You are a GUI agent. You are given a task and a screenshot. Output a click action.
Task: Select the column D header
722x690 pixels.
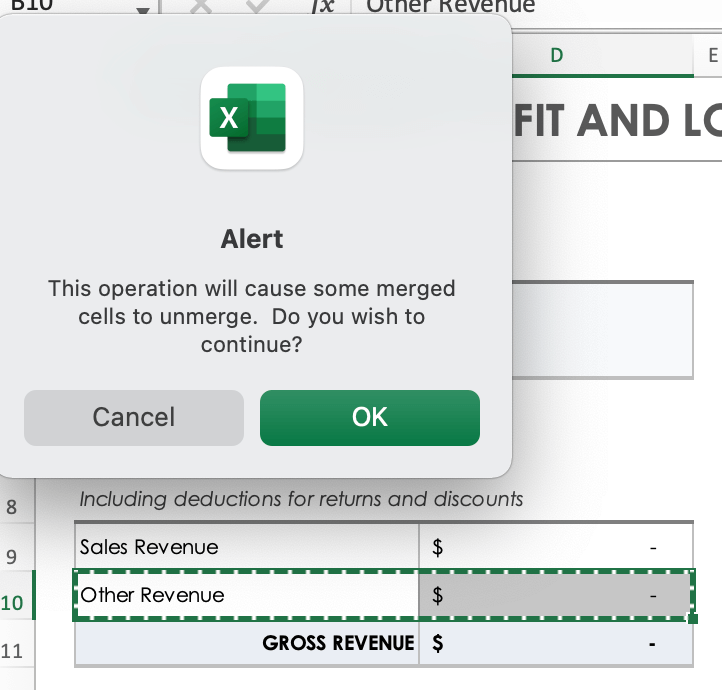click(556, 56)
